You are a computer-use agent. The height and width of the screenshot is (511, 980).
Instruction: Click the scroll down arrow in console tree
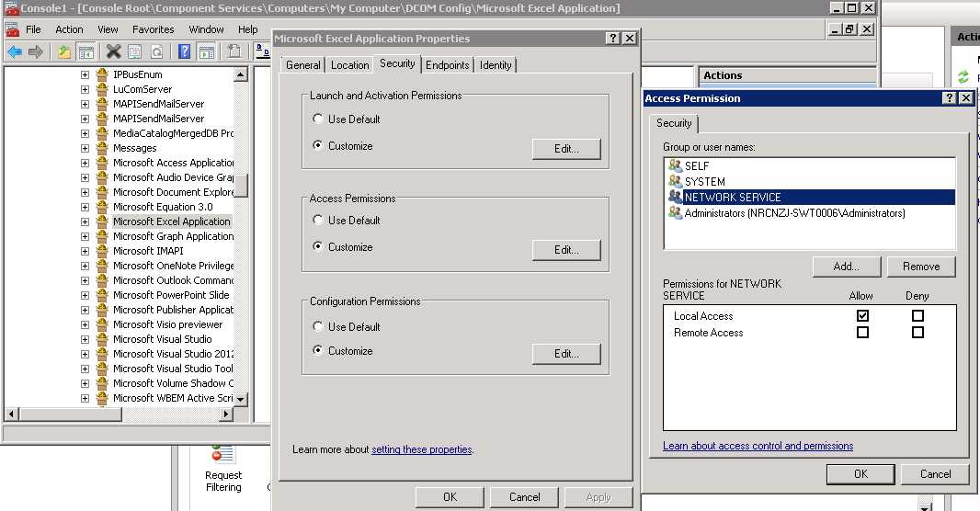pyautogui.click(x=241, y=399)
